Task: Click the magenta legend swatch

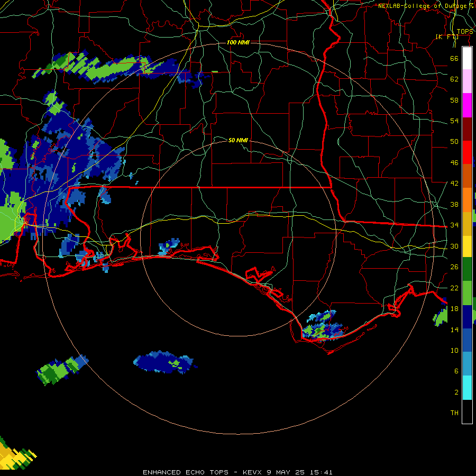Action: tap(467, 105)
